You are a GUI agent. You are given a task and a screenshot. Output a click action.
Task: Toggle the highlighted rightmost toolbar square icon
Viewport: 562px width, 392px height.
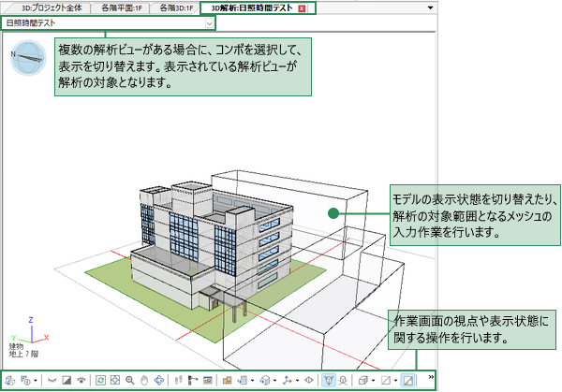click(408, 380)
